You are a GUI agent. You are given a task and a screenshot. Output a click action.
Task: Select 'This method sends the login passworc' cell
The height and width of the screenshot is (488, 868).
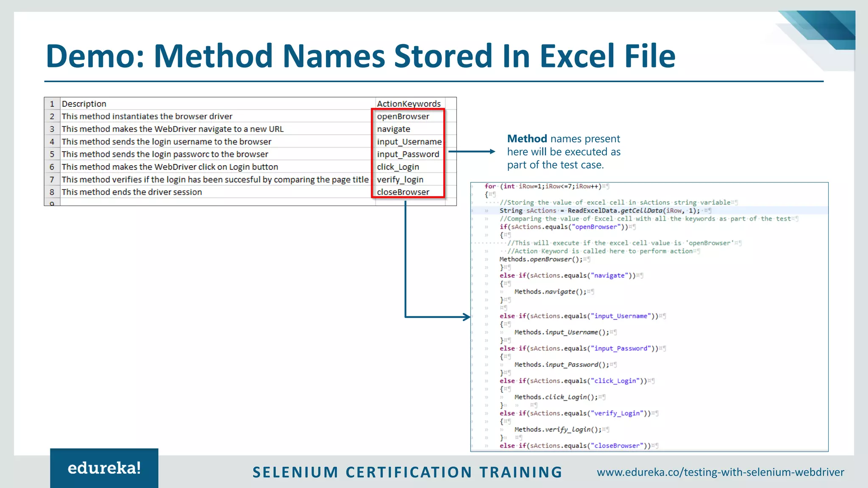pyautogui.click(x=217, y=154)
